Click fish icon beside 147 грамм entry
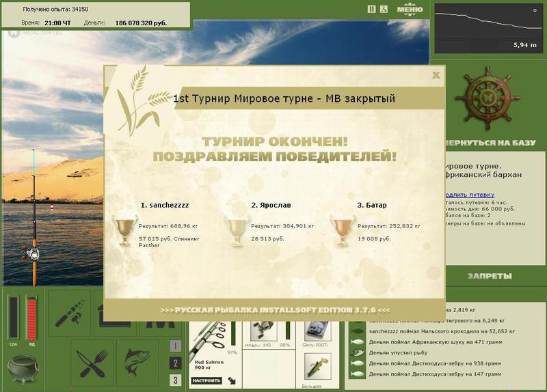The height and width of the screenshot is (392, 547). 357,374
